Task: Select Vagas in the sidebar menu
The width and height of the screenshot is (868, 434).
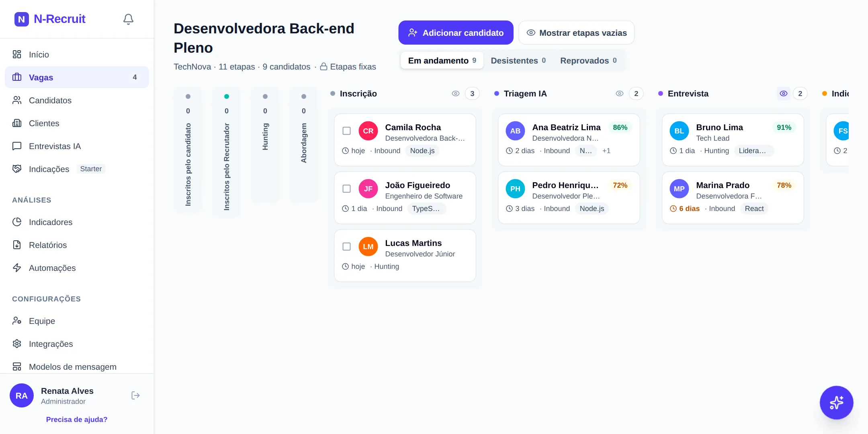Action: pos(77,77)
